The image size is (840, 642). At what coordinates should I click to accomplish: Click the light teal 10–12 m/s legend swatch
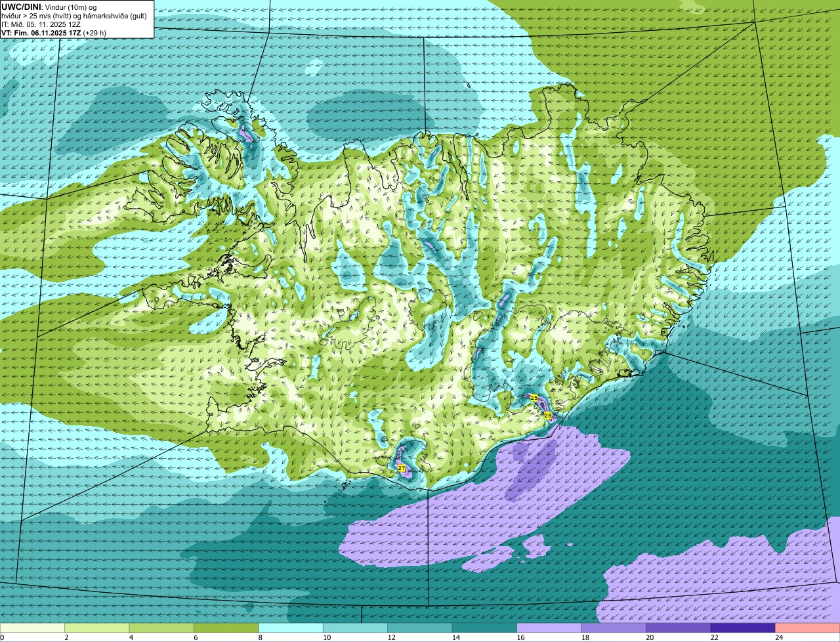click(x=356, y=628)
